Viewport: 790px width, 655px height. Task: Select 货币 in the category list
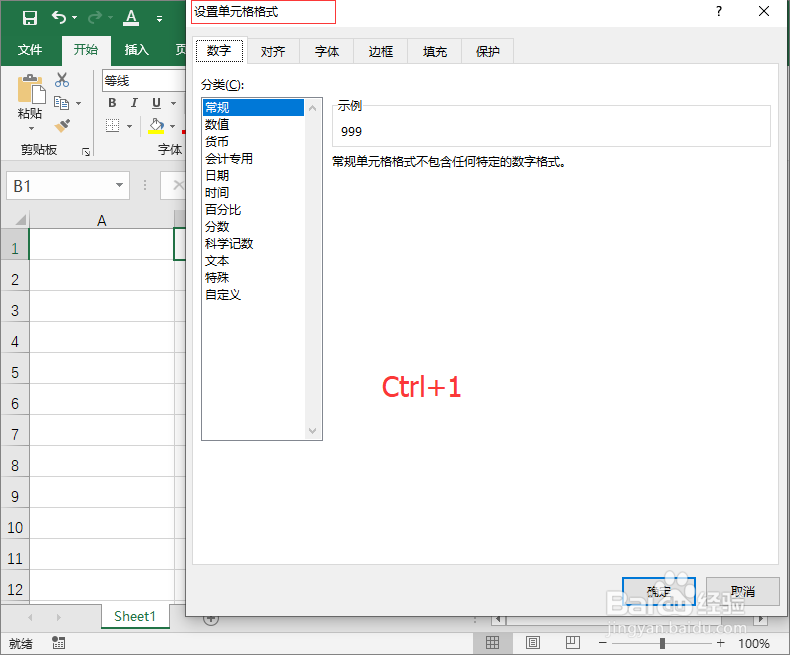[253, 142]
